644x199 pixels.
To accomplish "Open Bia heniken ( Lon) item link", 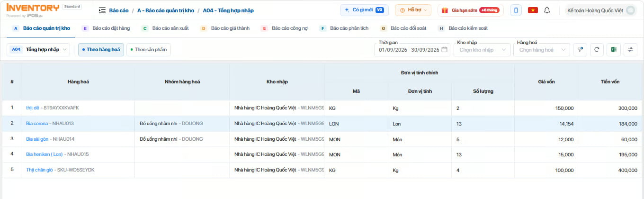I will (45, 154).
